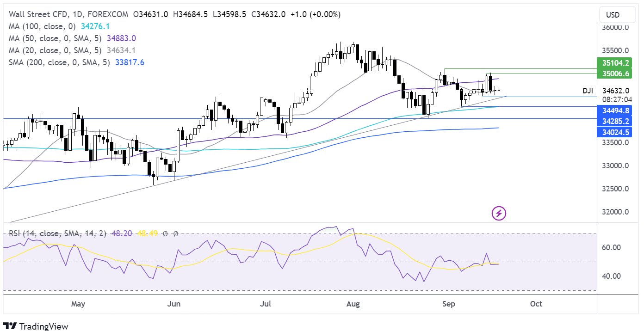Click the 34494.8 blue price label
Viewport: 644px width, 331px height.
click(x=615, y=110)
